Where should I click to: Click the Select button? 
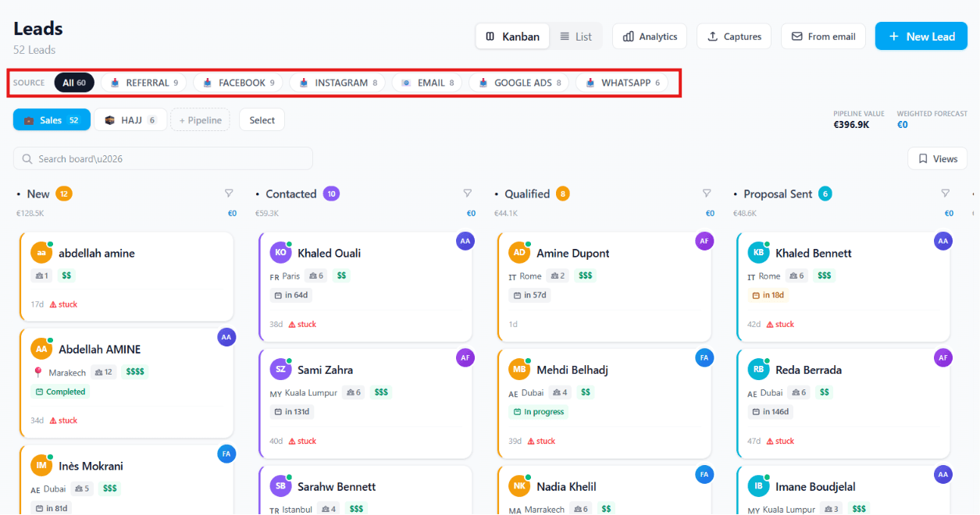[262, 120]
